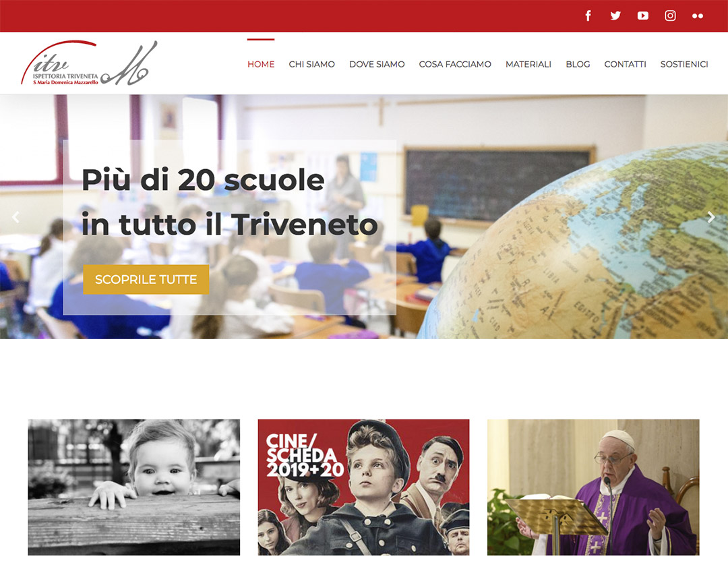This screenshot has width=728, height=565.
Task: Advance to next slide arrow
Action: pyautogui.click(x=711, y=217)
